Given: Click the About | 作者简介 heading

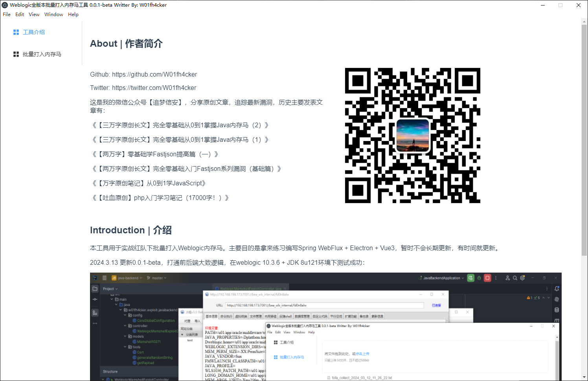Looking at the screenshot, I should point(126,44).
